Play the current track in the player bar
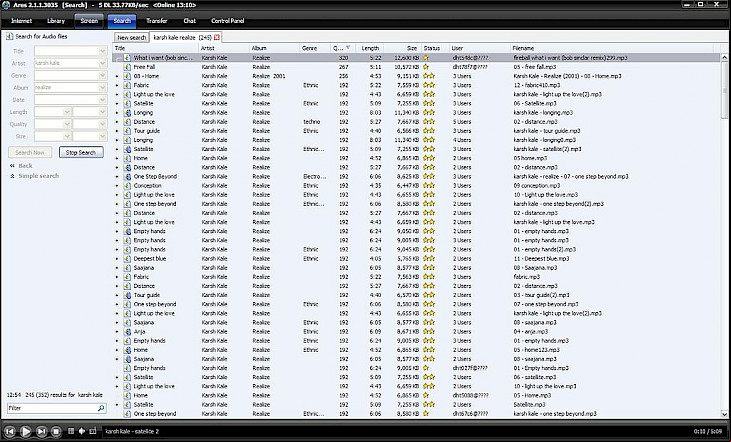The width and height of the screenshot is (731, 442). coord(26,431)
